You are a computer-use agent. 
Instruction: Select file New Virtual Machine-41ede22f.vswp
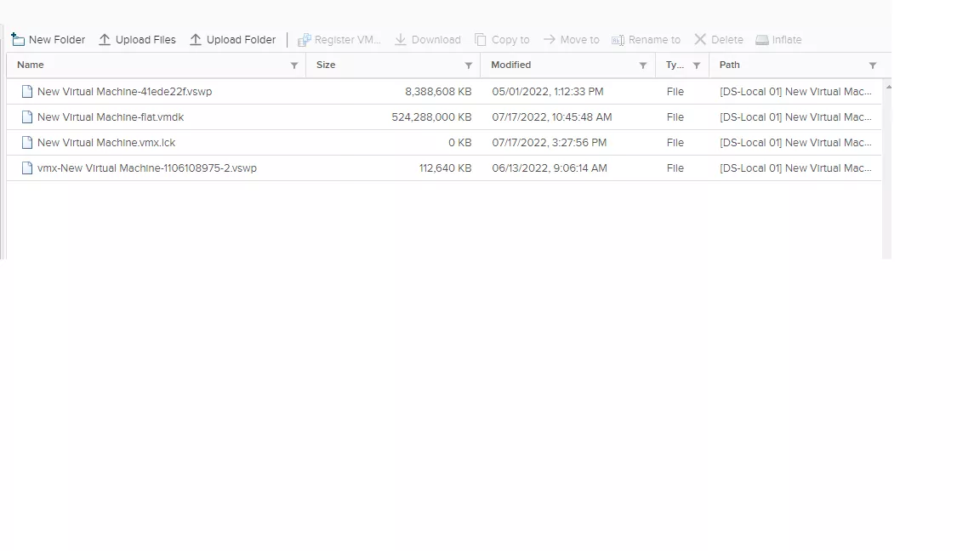coord(125,92)
